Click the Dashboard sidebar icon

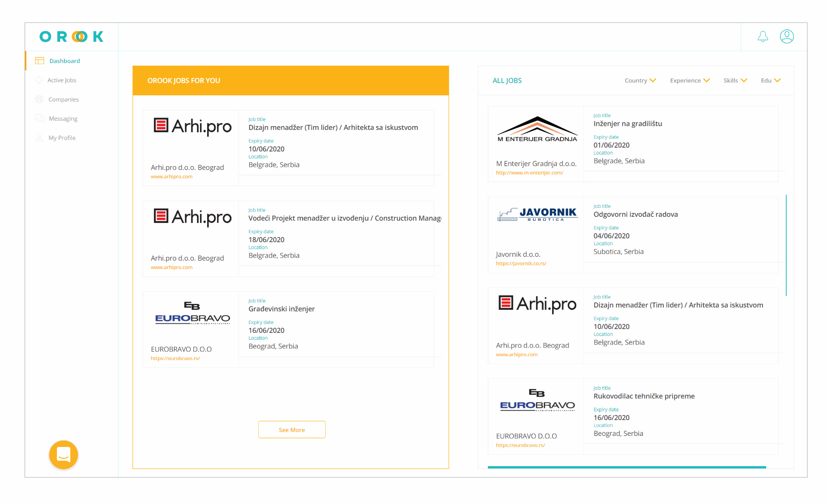pyautogui.click(x=40, y=61)
